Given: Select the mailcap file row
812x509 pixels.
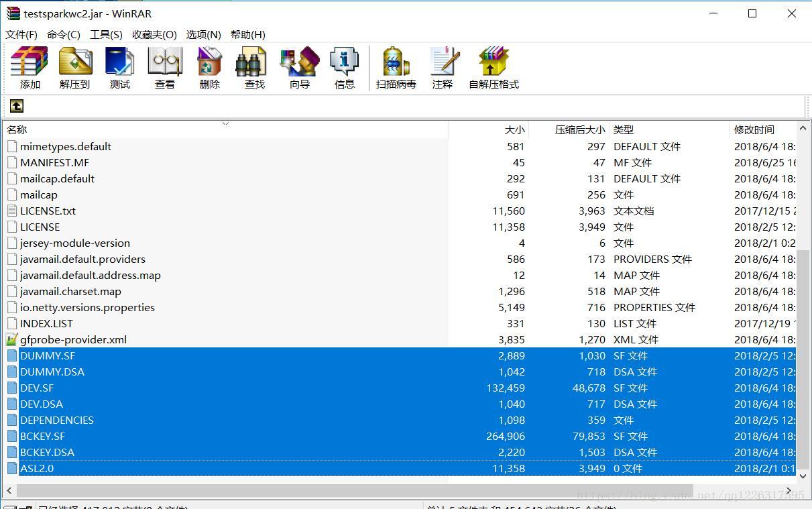Looking at the screenshot, I should pyautogui.click(x=400, y=194).
